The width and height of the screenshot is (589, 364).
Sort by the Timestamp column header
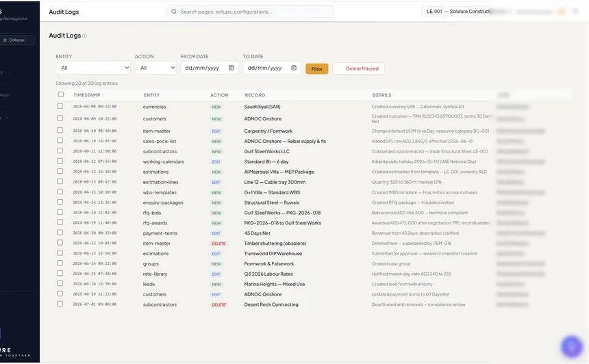coord(87,95)
